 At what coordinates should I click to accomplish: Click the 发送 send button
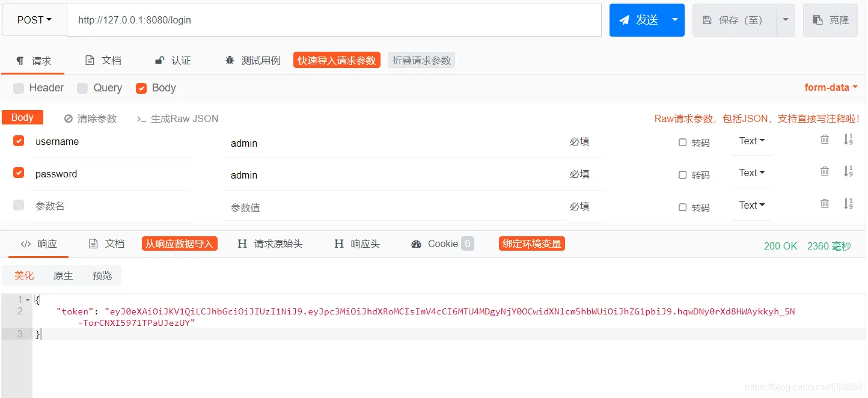coord(638,20)
